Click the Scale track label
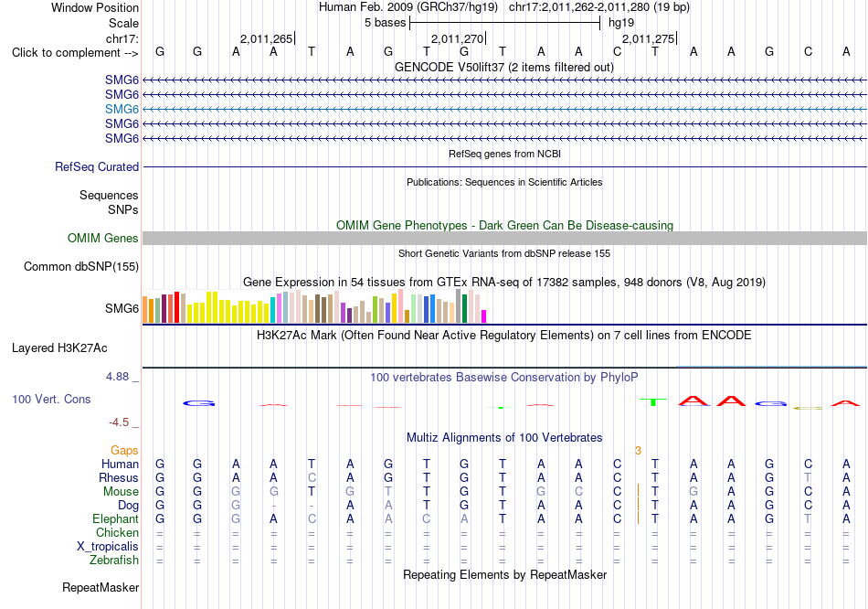 (x=123, y=23)
